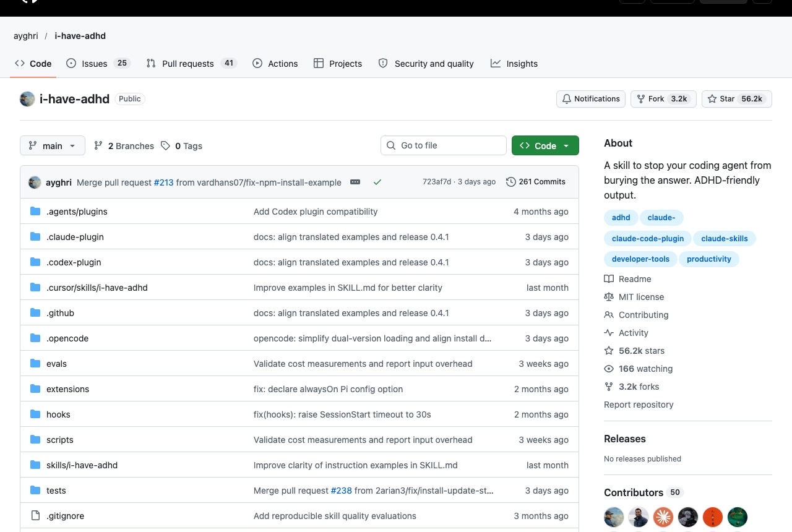The image size is (792, 532).
Task: Open the Projects tab
Action: coord(338,64)
